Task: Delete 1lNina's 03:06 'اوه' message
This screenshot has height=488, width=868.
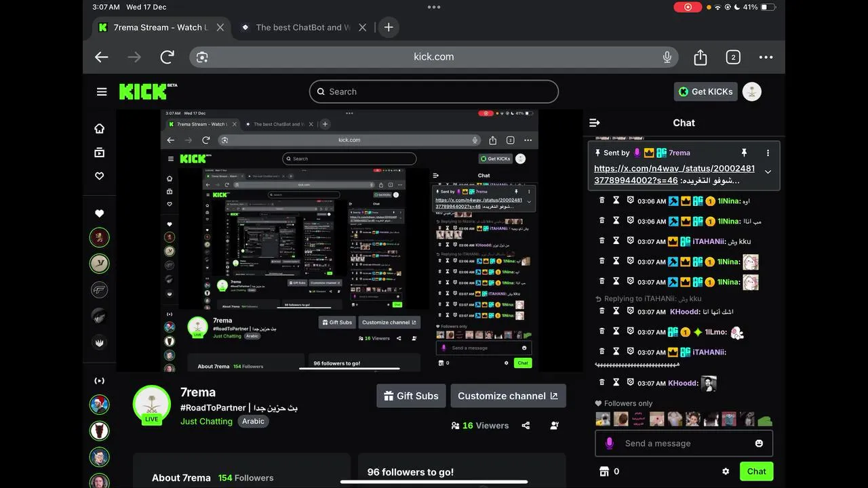Action: (x=601, y=201)
